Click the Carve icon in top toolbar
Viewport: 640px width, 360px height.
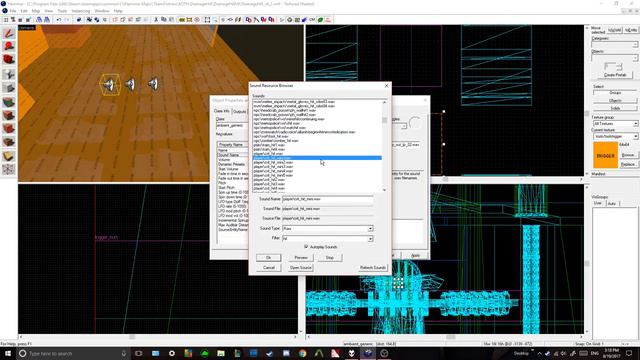(79, 20)
